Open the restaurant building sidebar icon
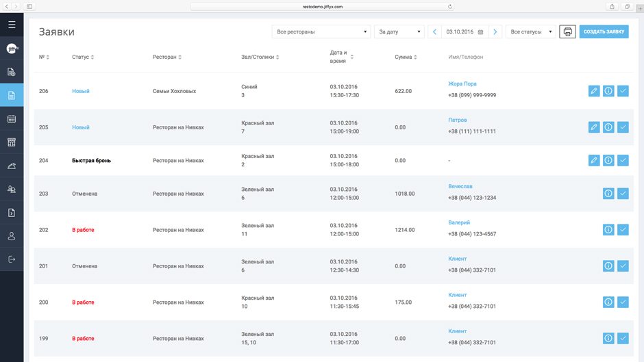Image resolution: width=644 pixels, height=362 pixels. pyautogui.click(x=12, y=142)
